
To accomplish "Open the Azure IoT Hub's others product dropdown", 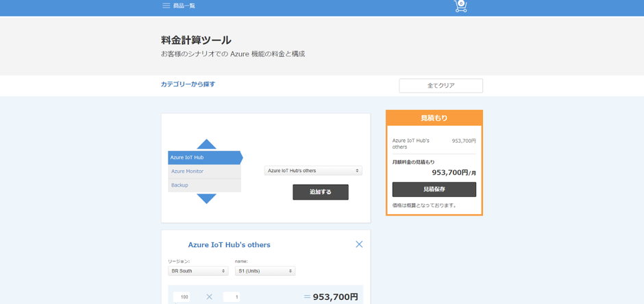I will pos(313,170).
